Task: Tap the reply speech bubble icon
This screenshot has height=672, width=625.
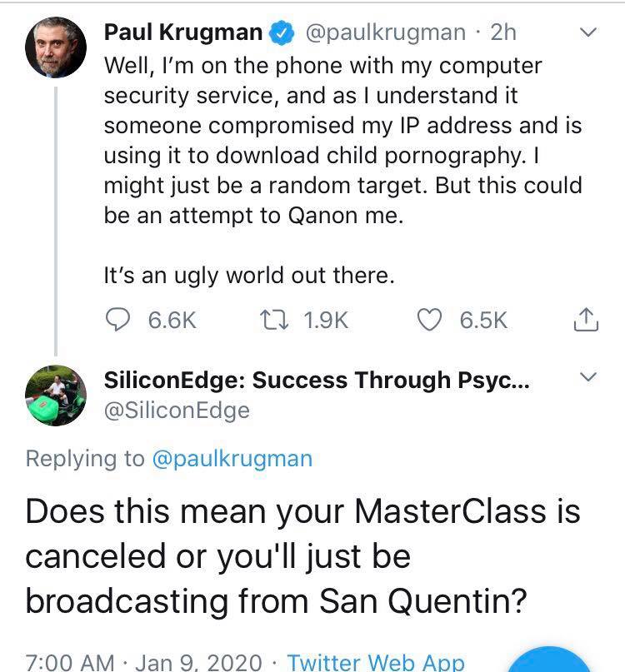Action: 121,320
